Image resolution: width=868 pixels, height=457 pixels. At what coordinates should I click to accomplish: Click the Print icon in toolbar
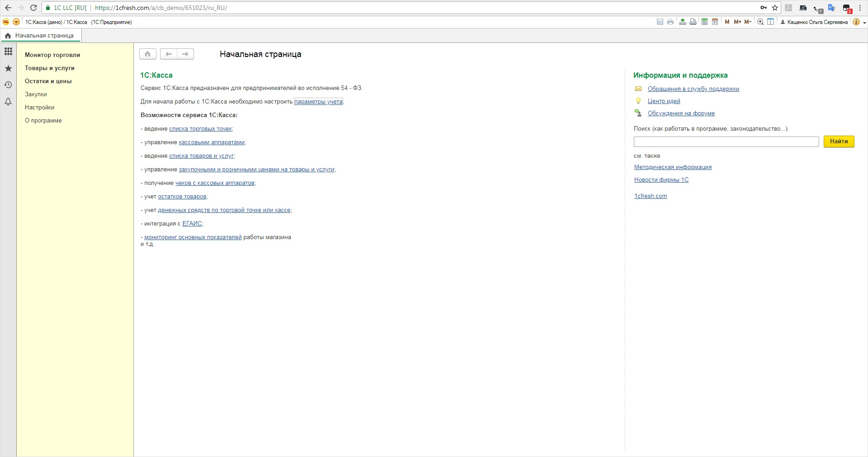point(670,22)
